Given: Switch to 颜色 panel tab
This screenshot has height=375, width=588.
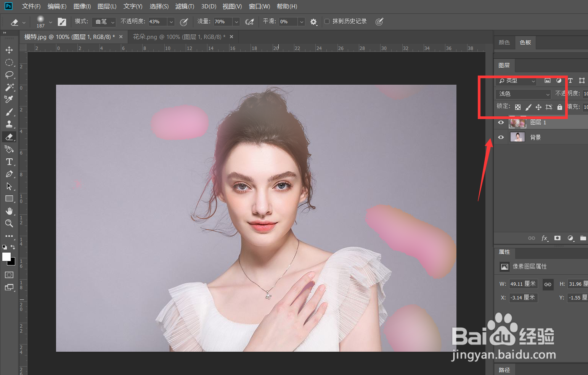Looking at the screenshot, I should point(504,42).
